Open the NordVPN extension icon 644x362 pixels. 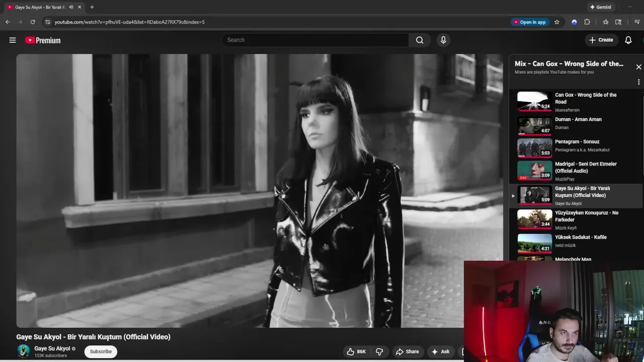click(x=574, y=22)
